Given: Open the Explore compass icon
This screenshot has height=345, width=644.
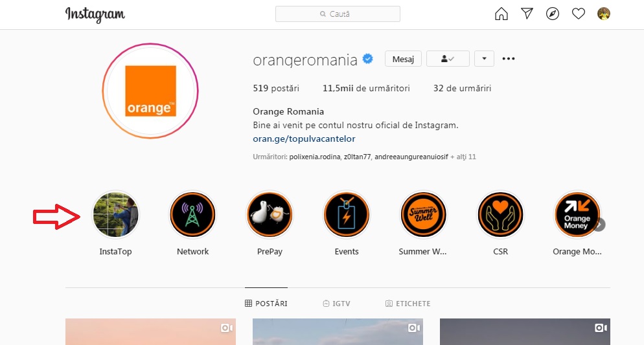Looking at the screenshot, I should tap(553, 14).
